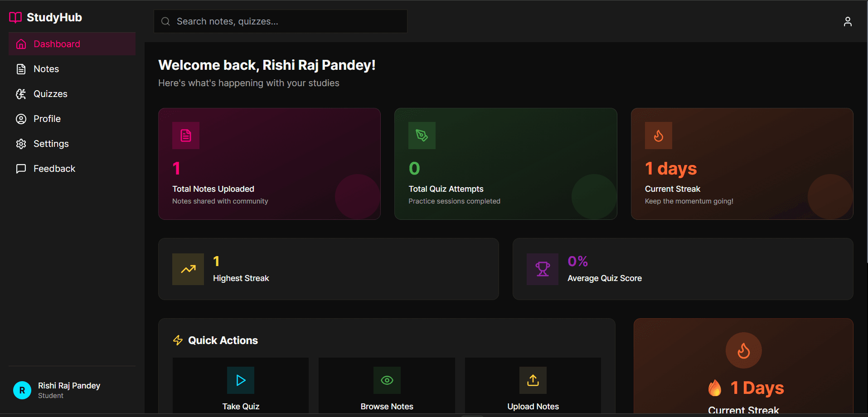Image resolution: width=868 pixels, height=417 pixels.
Task: Click the trending arrow icon beside Highest Streak
Action: click(x=188, y=269)
